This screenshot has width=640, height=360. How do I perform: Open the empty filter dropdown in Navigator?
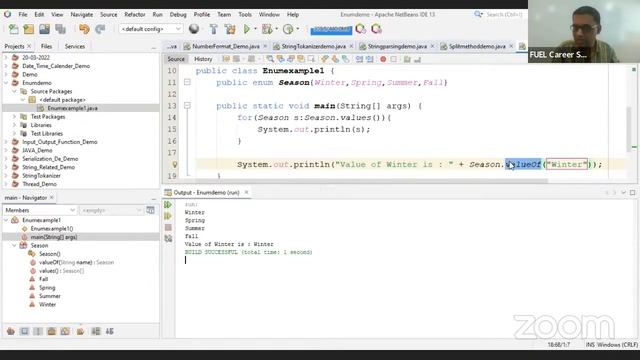tap(111, 210)
